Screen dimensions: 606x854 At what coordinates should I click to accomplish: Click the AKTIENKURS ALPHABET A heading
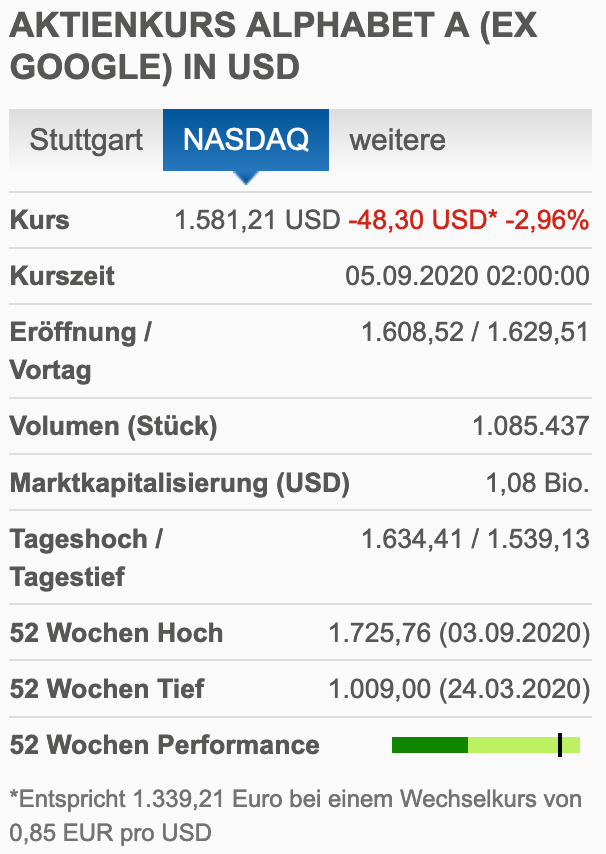pos(270,45)
